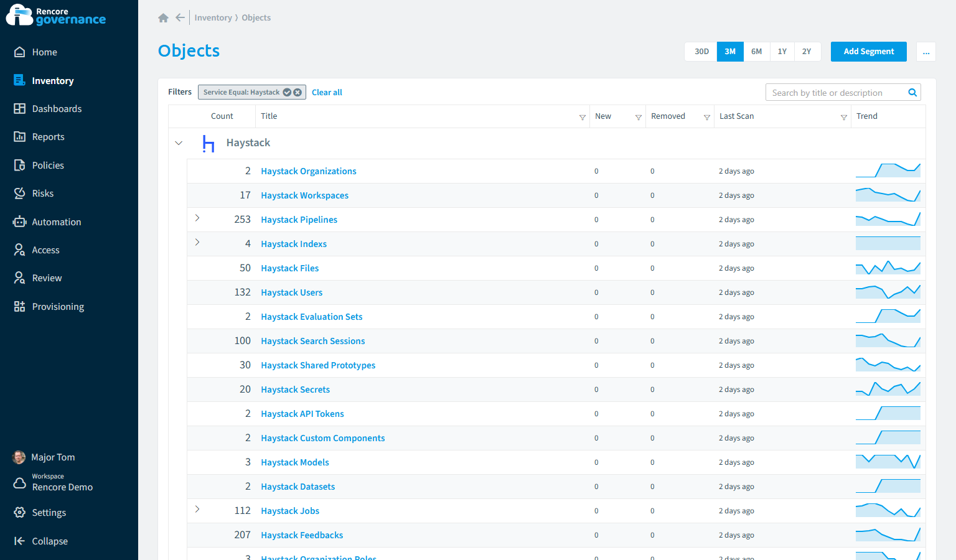Remove the Service Equal Haystack filter chip

[x=298, y=92]
